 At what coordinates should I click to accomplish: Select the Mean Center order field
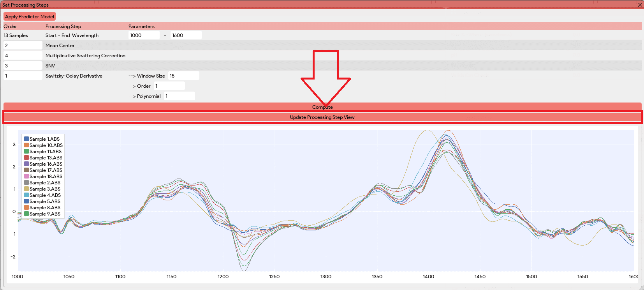[x=23, y=46]
